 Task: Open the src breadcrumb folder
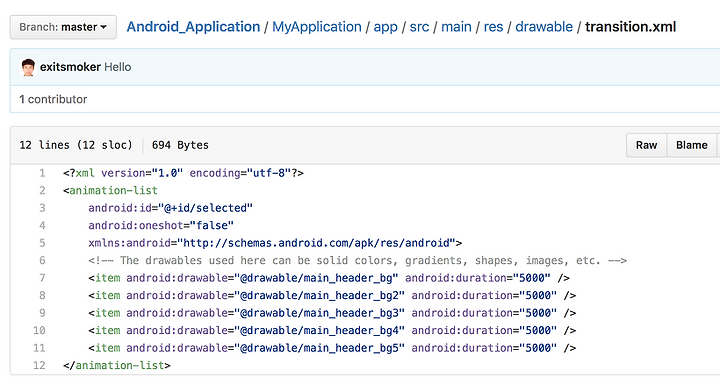pyautogui.click(x=419, y=27)
